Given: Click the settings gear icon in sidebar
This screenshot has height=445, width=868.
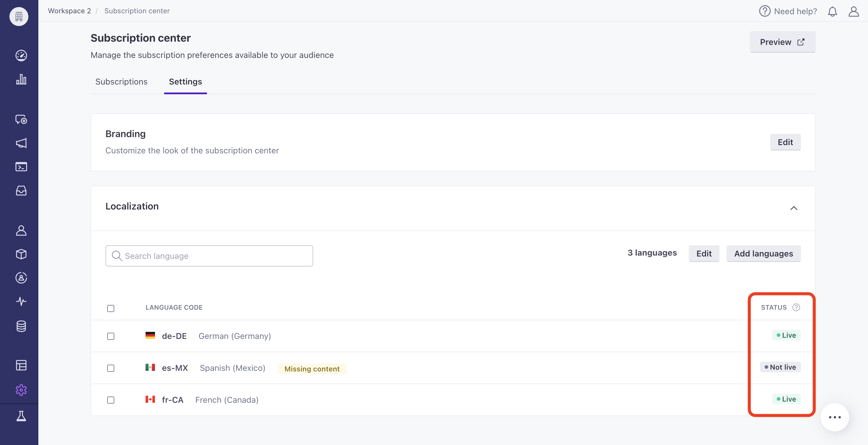Looking at the screenshot, I should tap(20, 390).
